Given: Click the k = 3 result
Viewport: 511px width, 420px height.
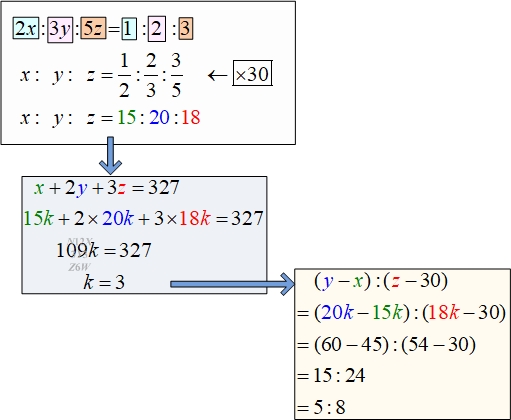Looking at the screenshot, I should coord(104,283).
